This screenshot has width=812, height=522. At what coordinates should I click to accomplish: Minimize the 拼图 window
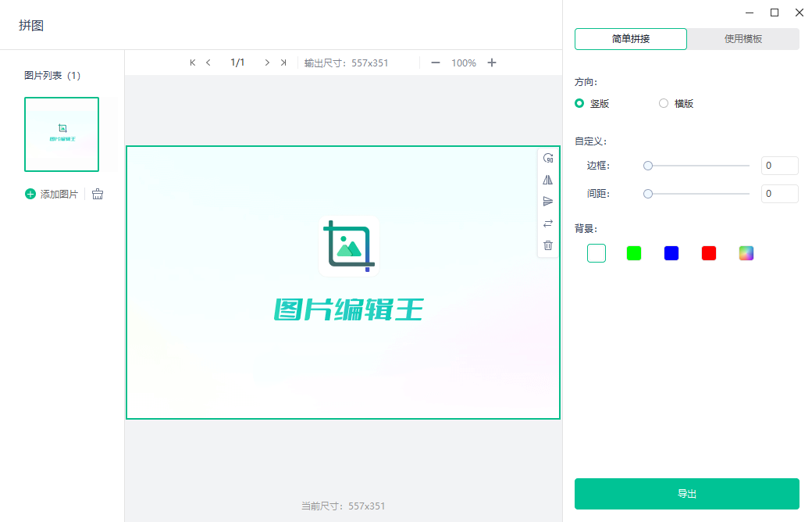[x=750, y=13]
